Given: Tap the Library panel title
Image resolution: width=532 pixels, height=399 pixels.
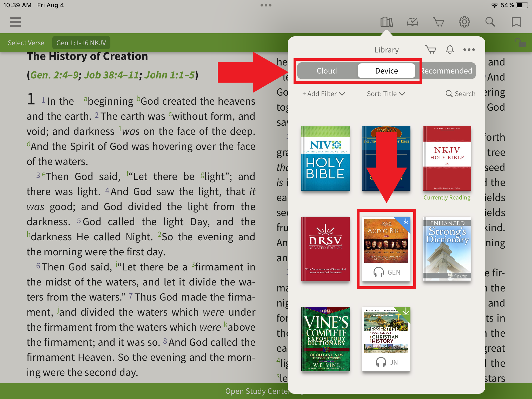Looking at the screenshot, I should (387, 50).
